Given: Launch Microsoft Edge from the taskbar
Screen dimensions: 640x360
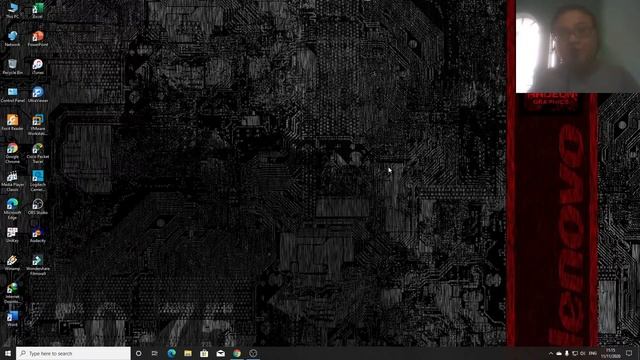Looking at the screenshot, I should [x=171, y=353].
